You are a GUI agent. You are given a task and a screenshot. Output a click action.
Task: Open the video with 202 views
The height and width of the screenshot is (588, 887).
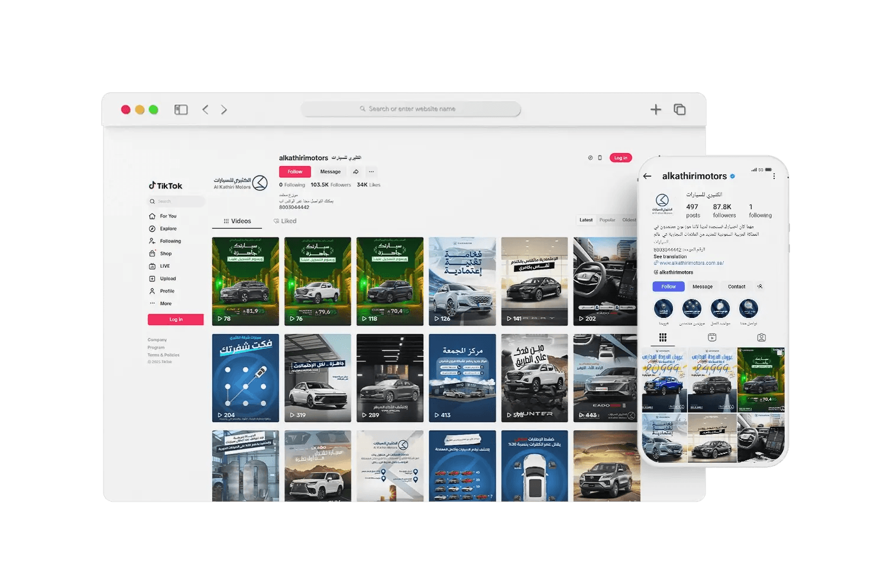click(606, 281)
